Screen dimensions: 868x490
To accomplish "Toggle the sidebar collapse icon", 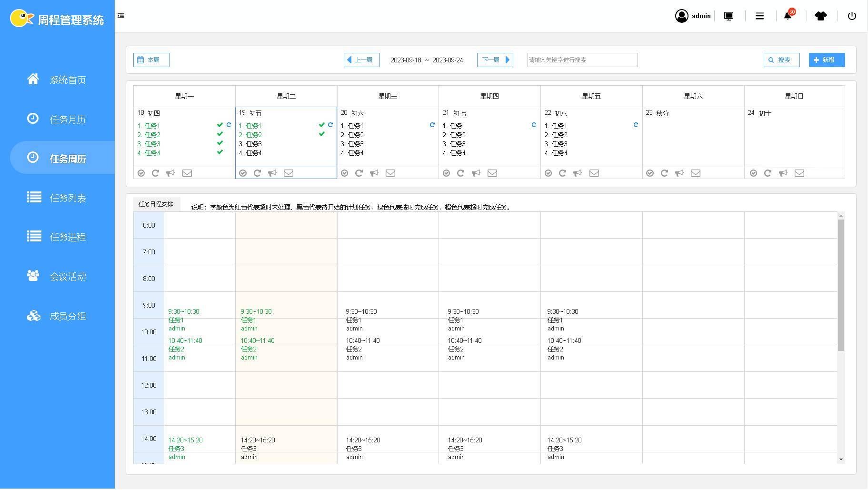I will pyautogui.click(x=121, y=16).
